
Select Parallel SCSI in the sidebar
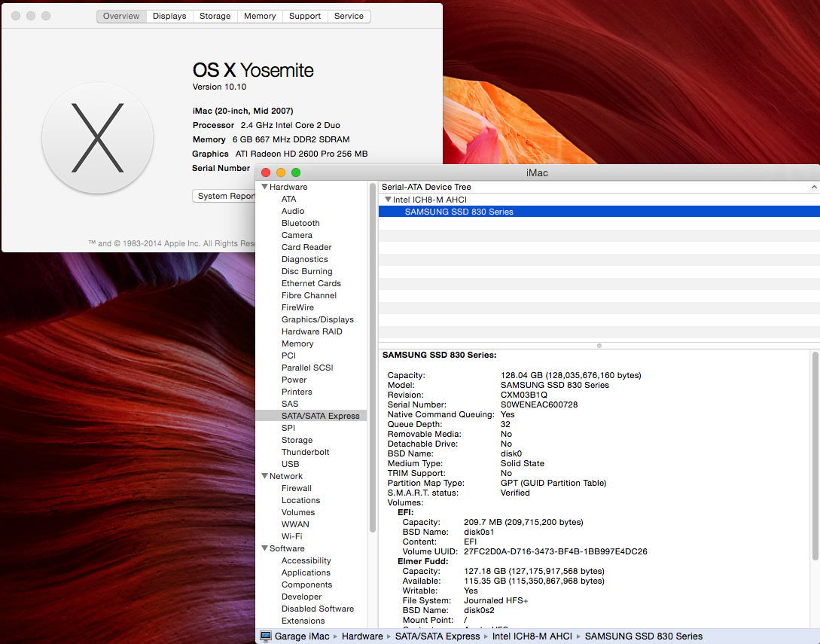[x=307, y=368]
